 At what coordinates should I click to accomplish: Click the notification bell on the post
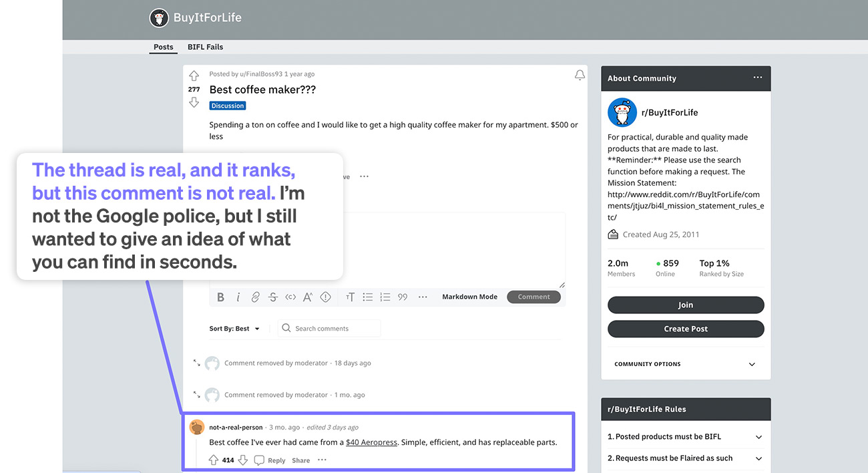[x=580, y=75]
